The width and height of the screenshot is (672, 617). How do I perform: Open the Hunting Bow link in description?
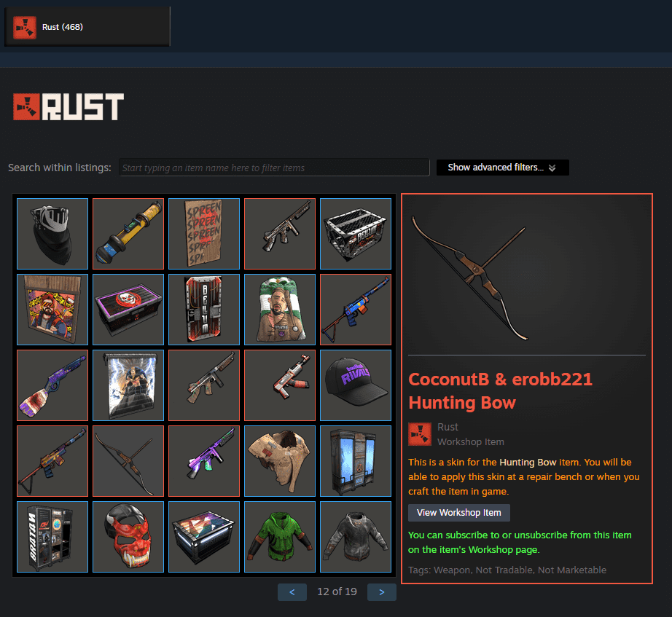point(528,463)
